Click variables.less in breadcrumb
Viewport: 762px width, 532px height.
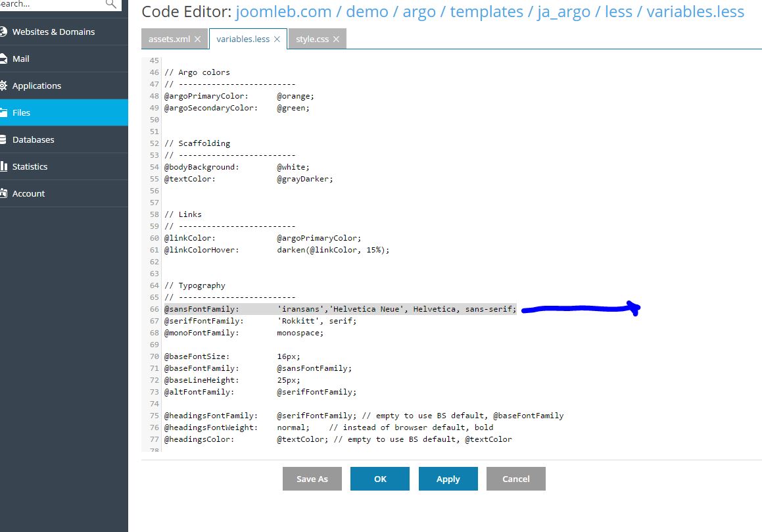coord(696,12)
